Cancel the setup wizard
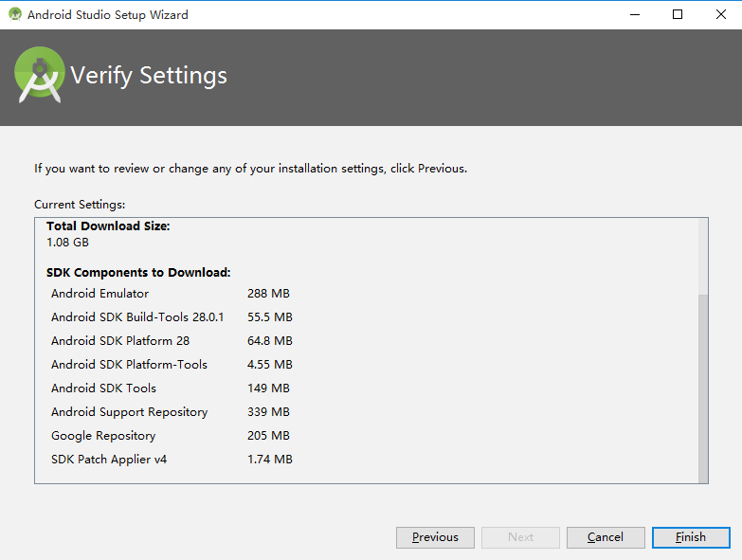This screenshot has height=560, width=742. 606,537
